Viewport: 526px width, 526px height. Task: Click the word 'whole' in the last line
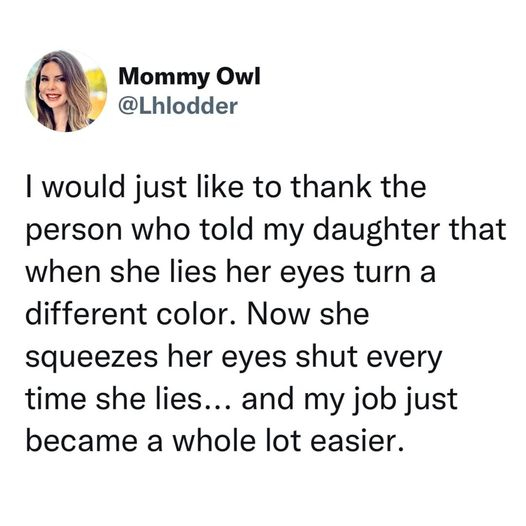tap(214, 440)
